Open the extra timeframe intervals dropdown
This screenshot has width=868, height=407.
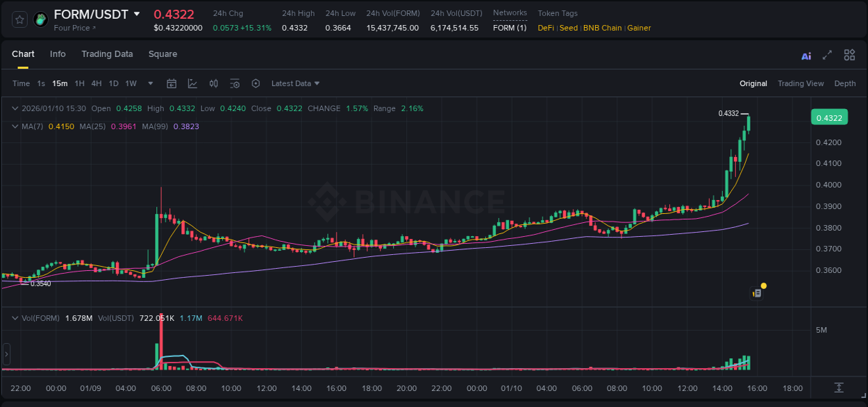[x=149, y=83]
